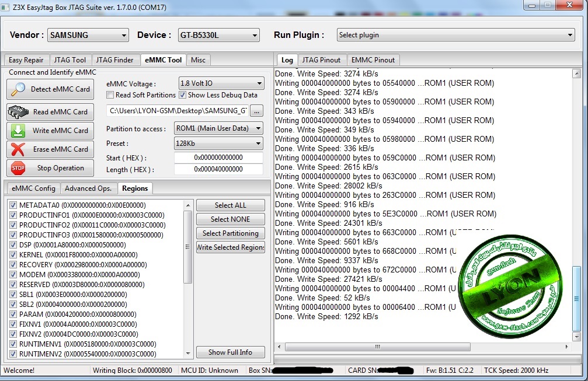Toggle the Read Soft Partitions checkbox
588x381 pixels.
tap(110, 95)
